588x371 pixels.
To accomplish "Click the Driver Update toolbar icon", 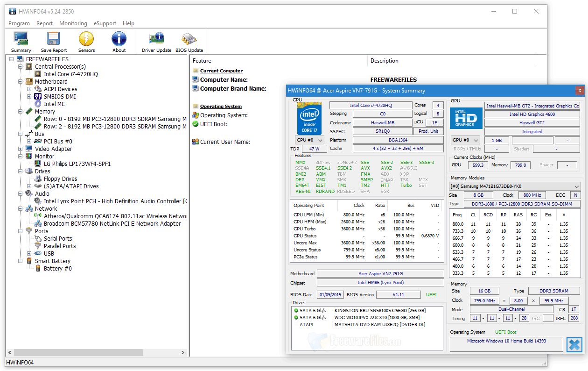I will coord(156,41).
